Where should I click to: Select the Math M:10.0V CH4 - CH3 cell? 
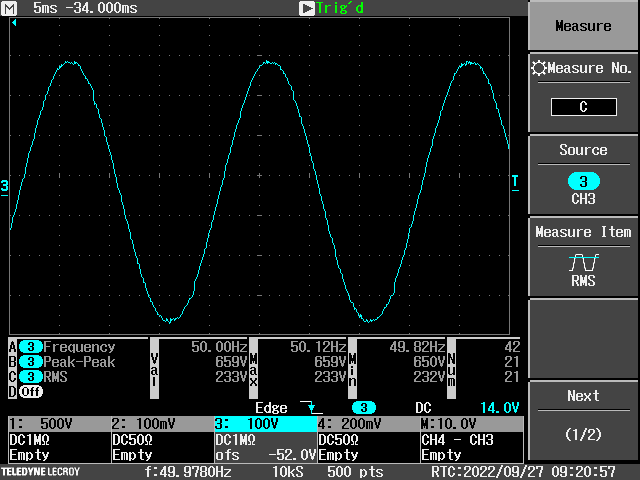click(x=471, y=439)
